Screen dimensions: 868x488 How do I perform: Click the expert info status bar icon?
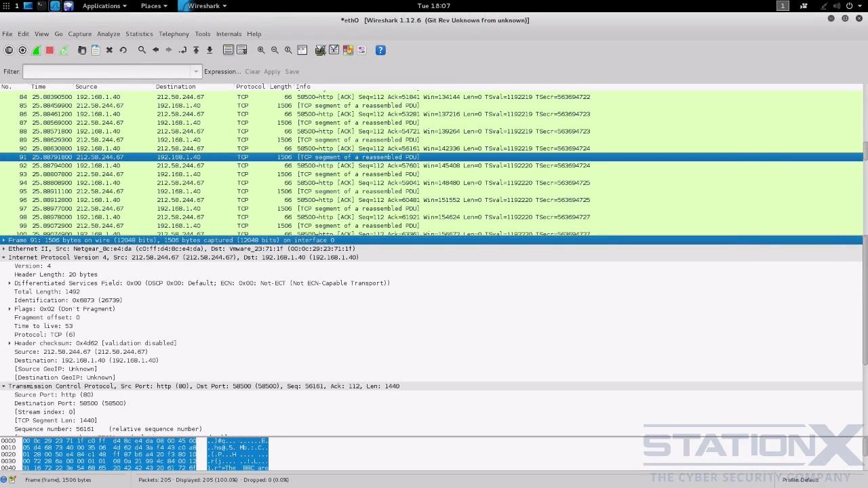4,480
